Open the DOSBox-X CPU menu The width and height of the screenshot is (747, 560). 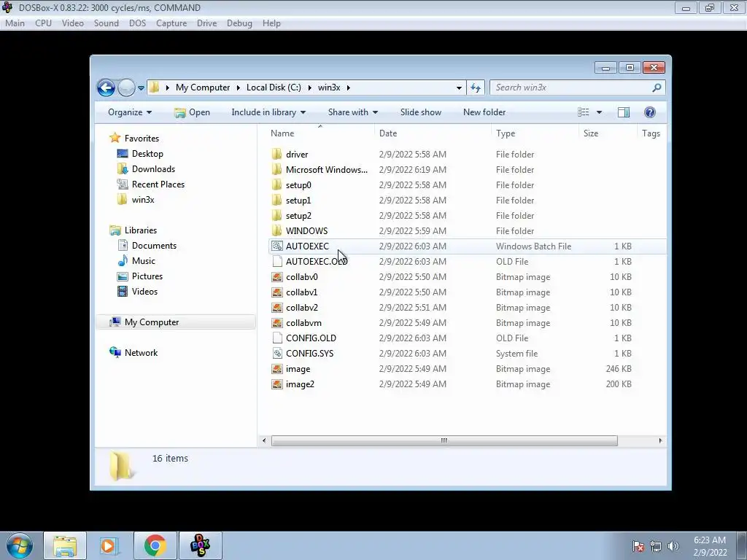click(43, 23)
